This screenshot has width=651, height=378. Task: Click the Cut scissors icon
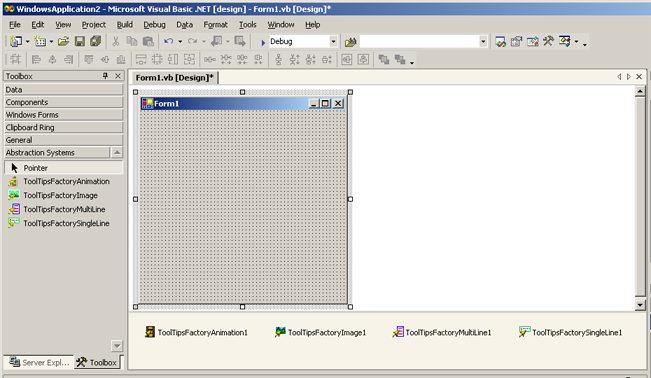pyautogui.click(x=115, y=41)
